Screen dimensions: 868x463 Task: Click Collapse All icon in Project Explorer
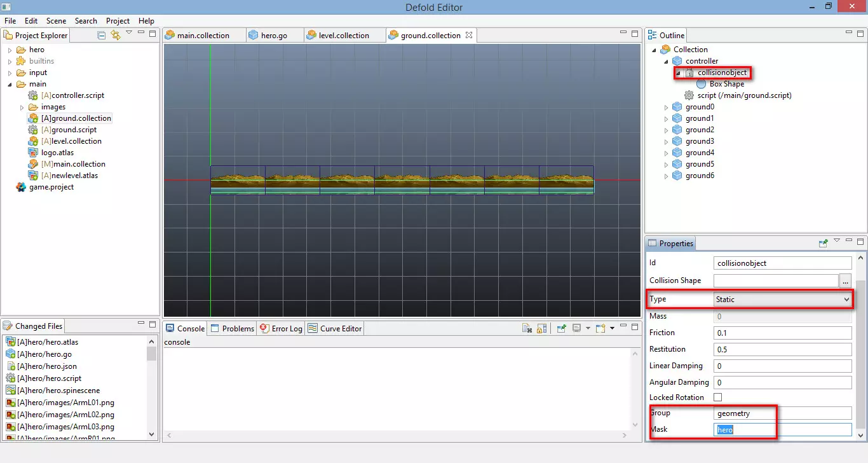click(102, 35)
